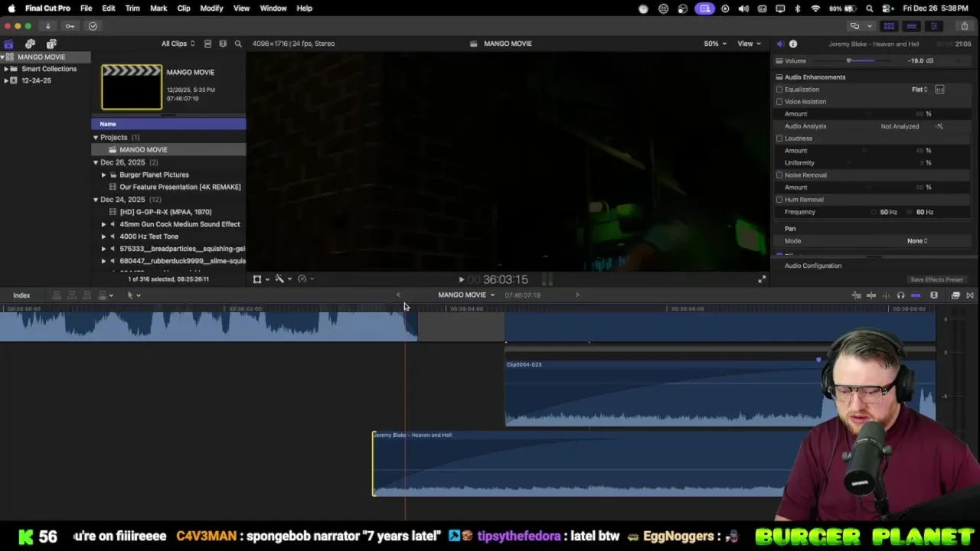Viewport: 980px width, 551px height.
Task: Toggle the Browser panel visibility button
Action: tap(889, 26)
